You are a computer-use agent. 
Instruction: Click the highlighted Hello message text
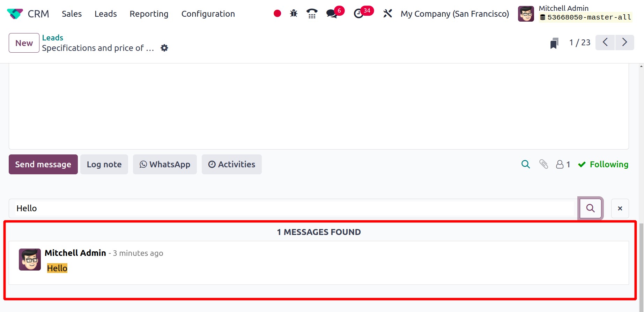(x=57, y=268)
